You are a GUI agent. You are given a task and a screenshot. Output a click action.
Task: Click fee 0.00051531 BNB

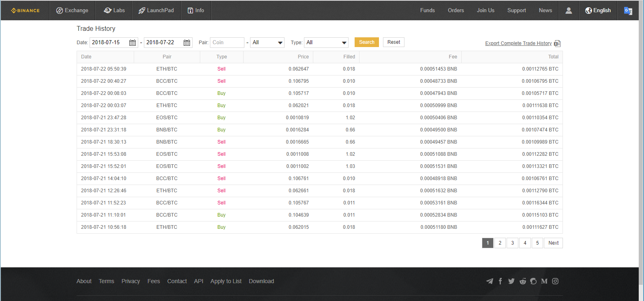coord(439,166)
